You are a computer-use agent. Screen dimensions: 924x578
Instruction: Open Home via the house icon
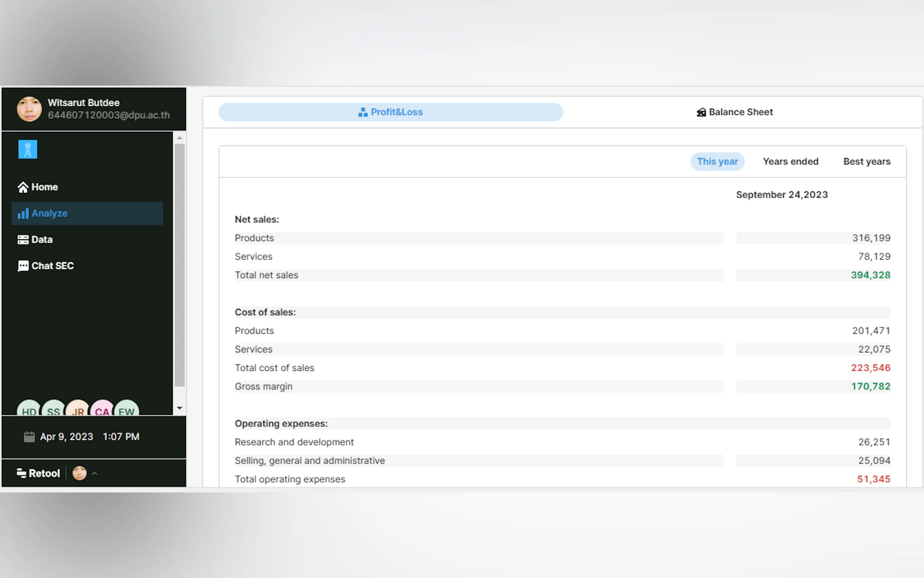(x=23, y=187)
